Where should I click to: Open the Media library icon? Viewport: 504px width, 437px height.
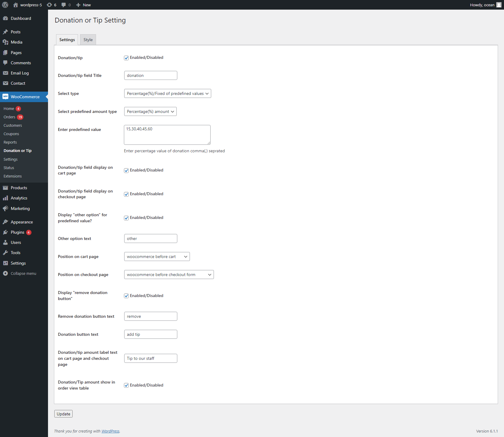[6, 42]
